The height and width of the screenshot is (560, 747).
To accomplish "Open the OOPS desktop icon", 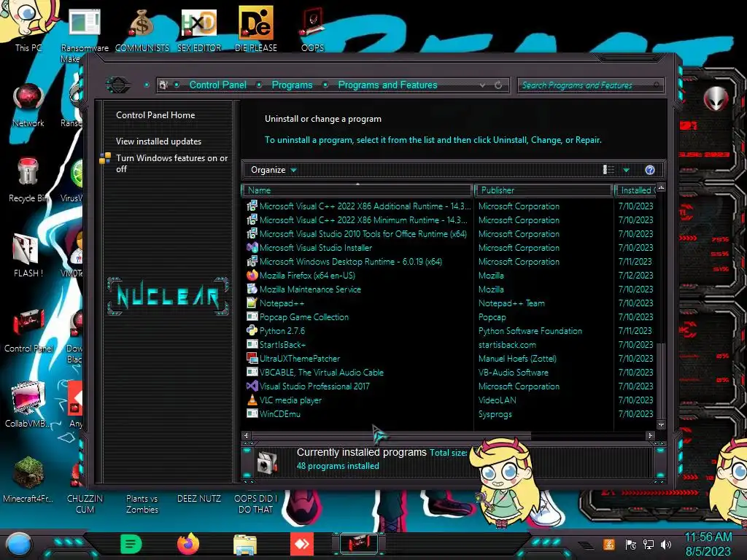I will point(312,28).
